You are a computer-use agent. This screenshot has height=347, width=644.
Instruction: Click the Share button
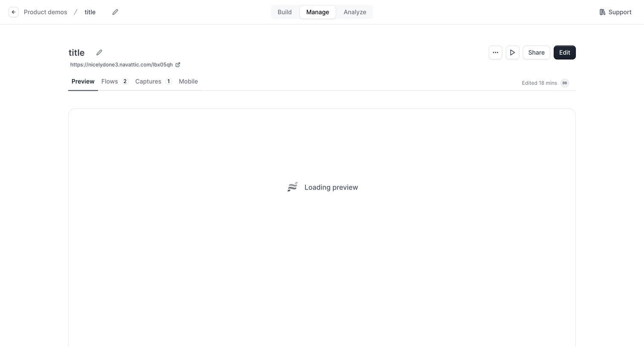point(536,52)
